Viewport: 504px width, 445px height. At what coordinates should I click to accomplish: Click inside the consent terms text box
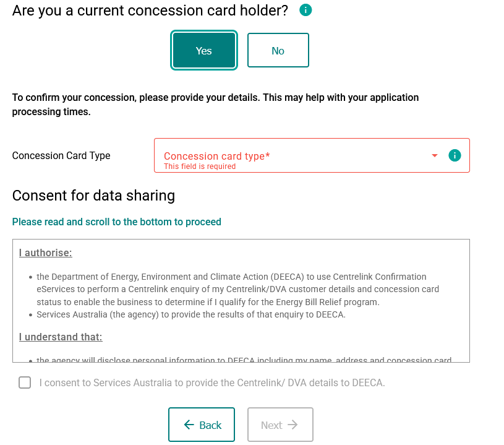coord(241,301)
